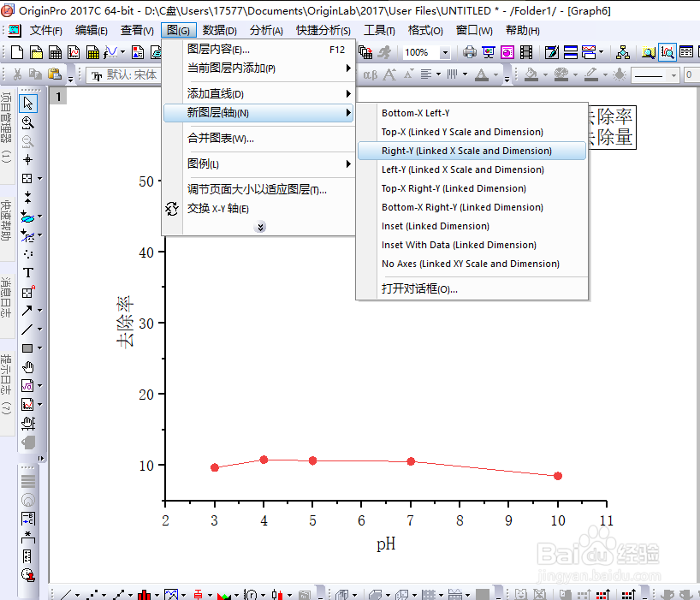Click the Cut scissors icon
700x600 pixels.
17,74
